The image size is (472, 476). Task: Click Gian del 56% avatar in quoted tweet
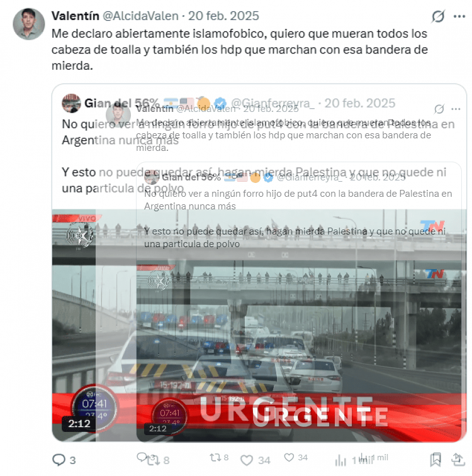(71, 103)
